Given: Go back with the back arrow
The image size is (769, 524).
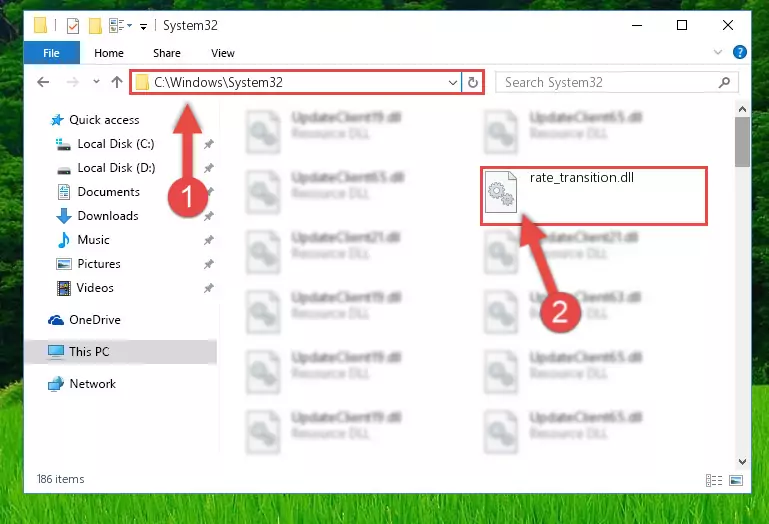Looking at the screenshot, I should (43, 82).
